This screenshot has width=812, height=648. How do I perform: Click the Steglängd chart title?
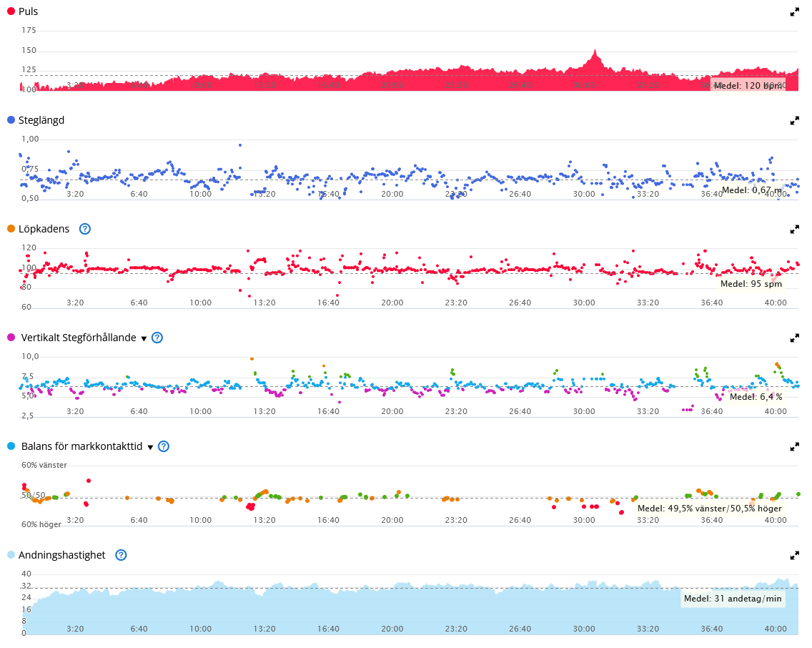pos(41,120)
